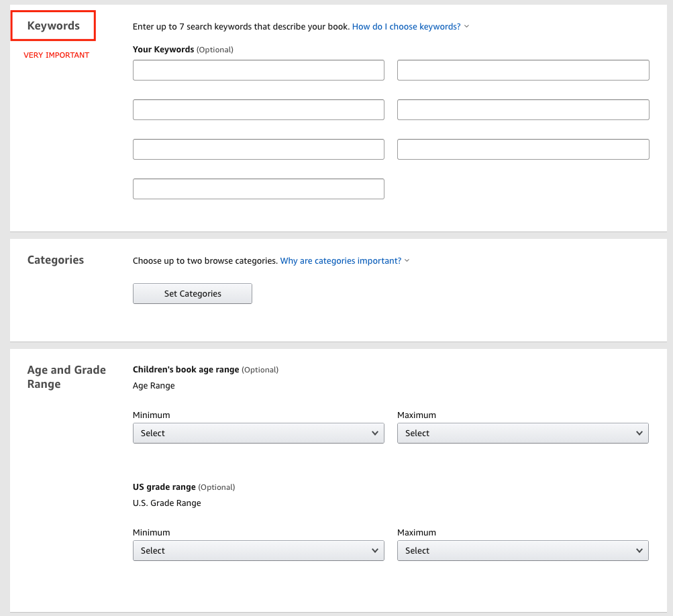Click the red VERY IMPORTANT note
The height and width of the screenshot is (616, 673).
click(56, 55)
